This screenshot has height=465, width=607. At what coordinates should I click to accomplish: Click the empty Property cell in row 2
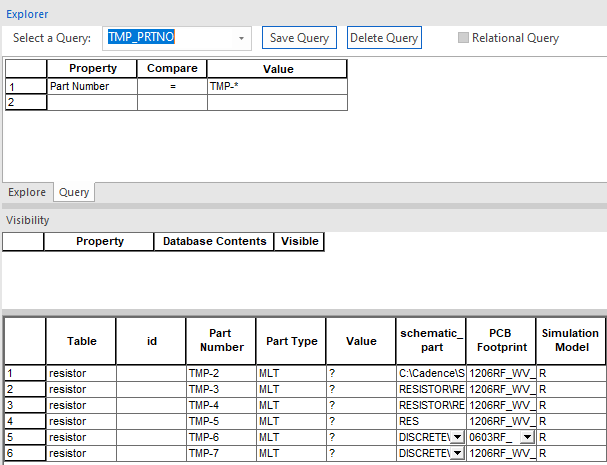point(92,102)
